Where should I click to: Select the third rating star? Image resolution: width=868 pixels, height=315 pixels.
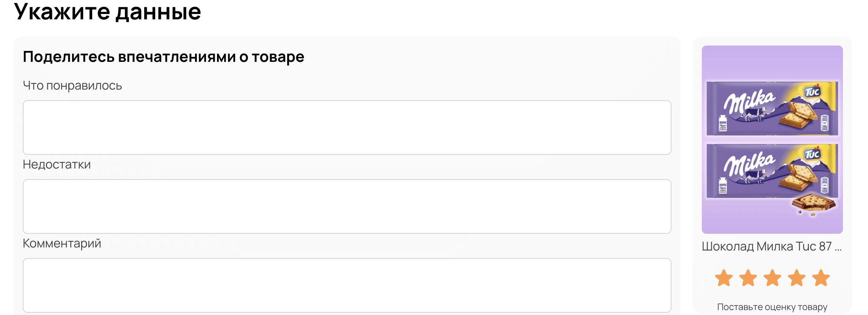772,278
